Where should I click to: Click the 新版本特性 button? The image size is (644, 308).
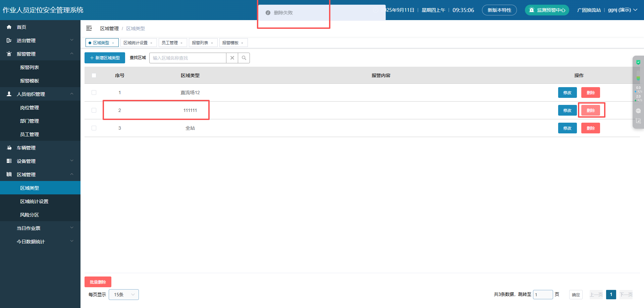coord(499,10)
